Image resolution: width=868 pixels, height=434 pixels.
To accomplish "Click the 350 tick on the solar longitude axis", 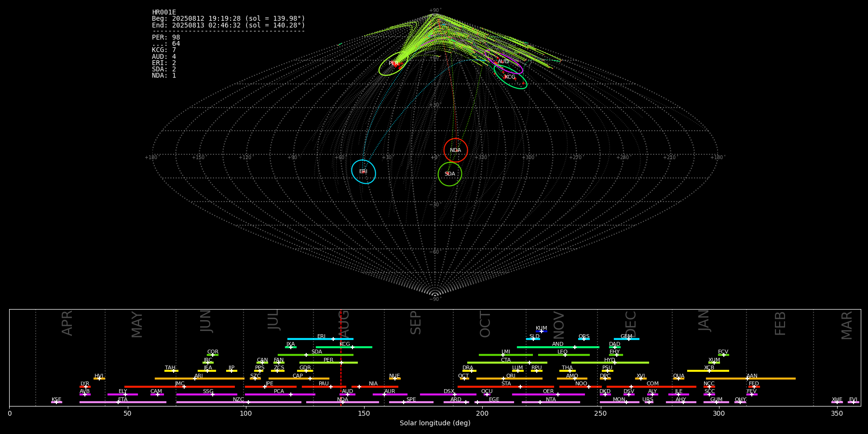I will tap(837, 414).
